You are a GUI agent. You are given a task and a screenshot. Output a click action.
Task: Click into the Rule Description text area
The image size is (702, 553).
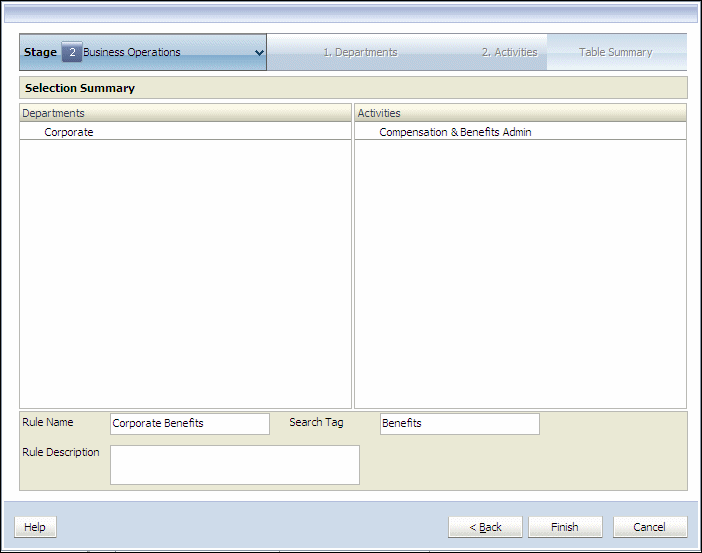point(235,464)
